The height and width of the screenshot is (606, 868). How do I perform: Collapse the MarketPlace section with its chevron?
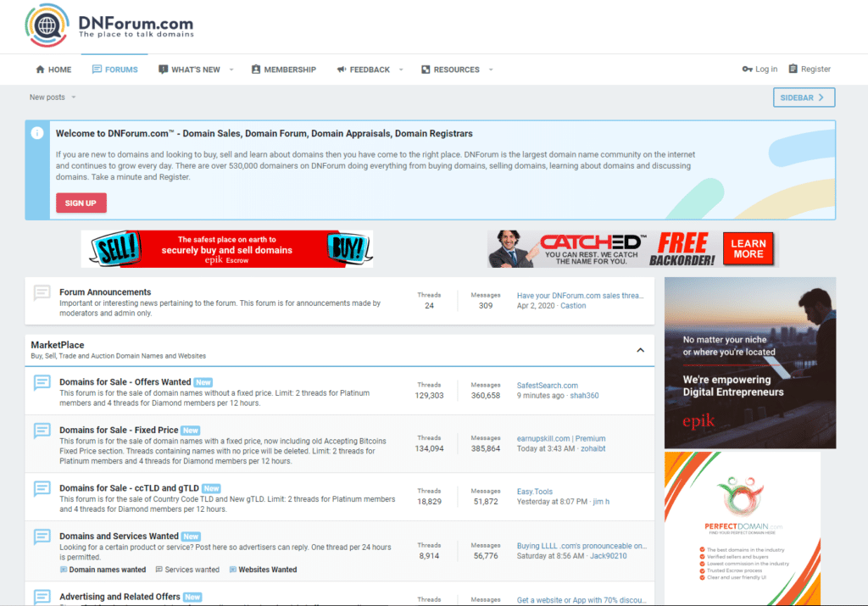point(641,349)
